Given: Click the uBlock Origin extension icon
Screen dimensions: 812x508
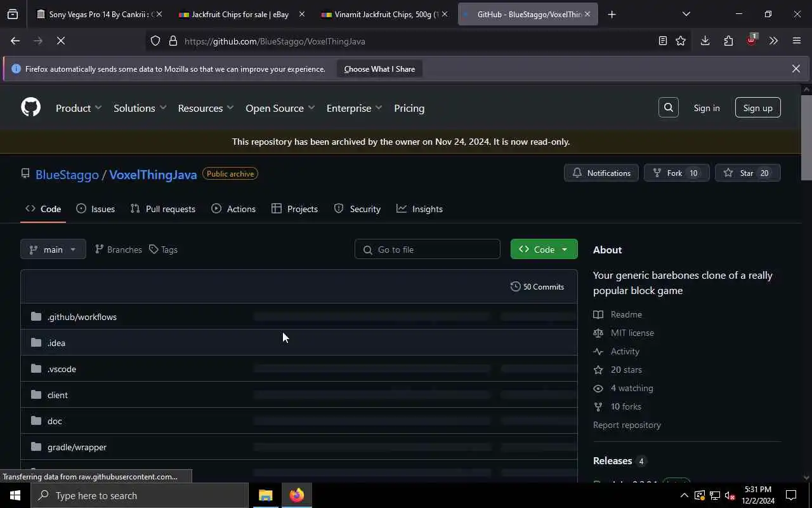Looking at the screenshot, I should [x=751, y=41].
